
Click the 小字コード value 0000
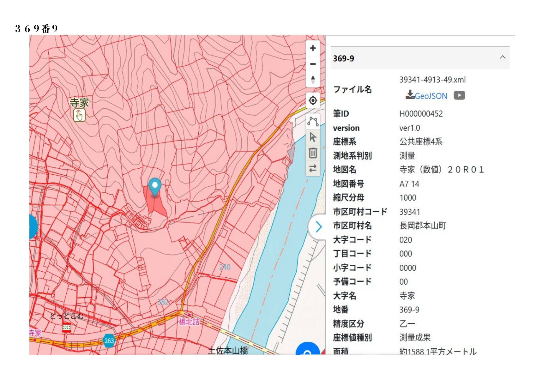click(408, 268)
